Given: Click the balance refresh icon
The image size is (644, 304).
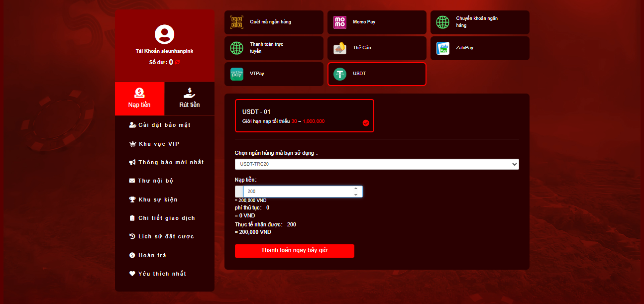Looking at the screenshot, I should pos(177,62).
